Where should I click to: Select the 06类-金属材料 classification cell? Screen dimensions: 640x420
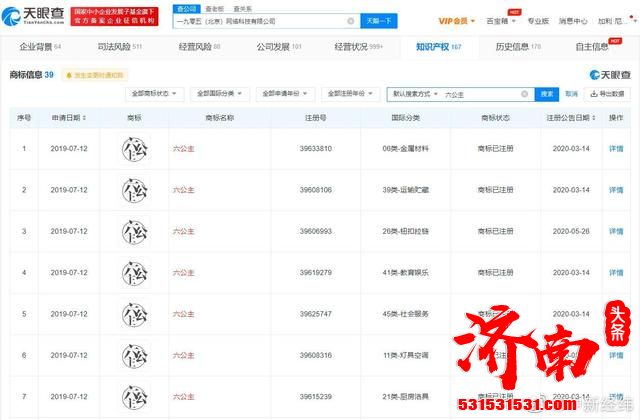pyautogui.click(x=405, y=149)
